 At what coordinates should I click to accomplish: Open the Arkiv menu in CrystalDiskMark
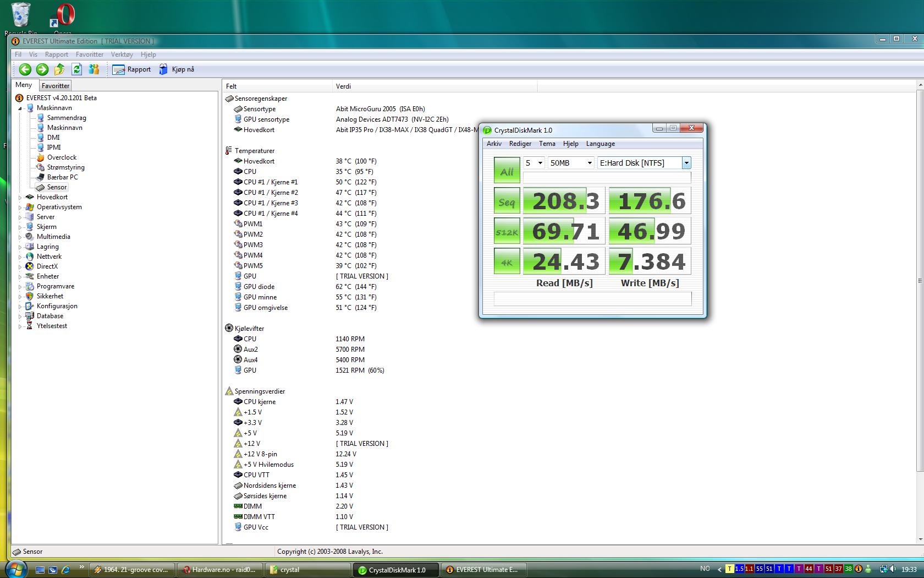click(494, 144)
